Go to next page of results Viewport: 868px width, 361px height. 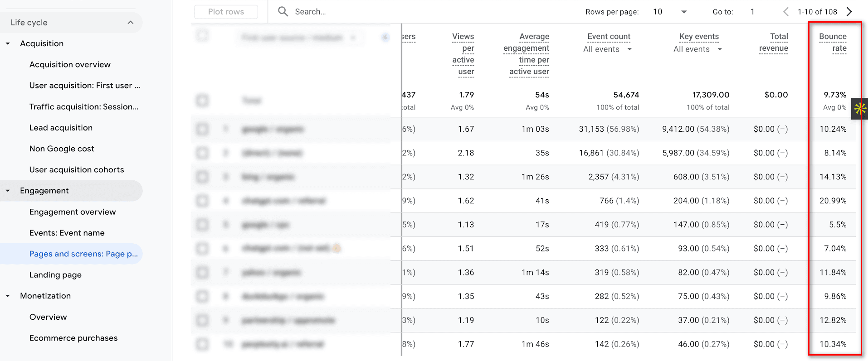(849, 12)
